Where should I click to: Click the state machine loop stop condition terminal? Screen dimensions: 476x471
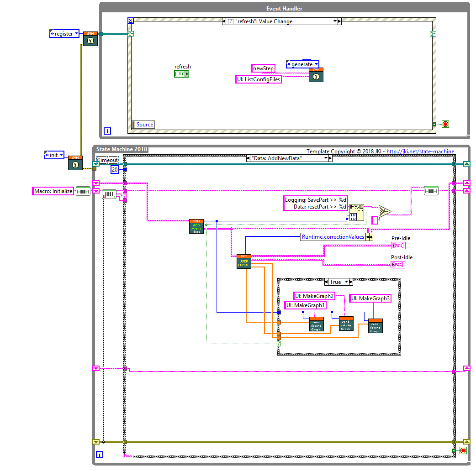(x=463, y=450)
